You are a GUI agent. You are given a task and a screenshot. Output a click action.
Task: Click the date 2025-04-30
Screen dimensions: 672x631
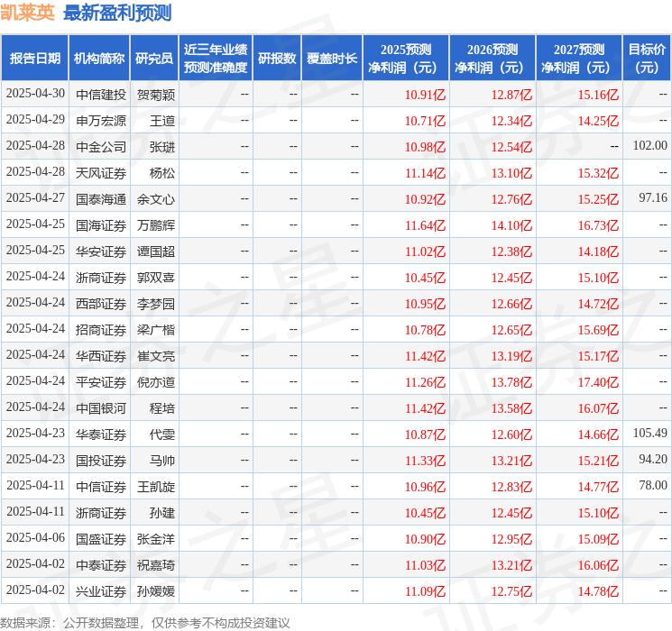pyautogui.click(x=35, y=94)
